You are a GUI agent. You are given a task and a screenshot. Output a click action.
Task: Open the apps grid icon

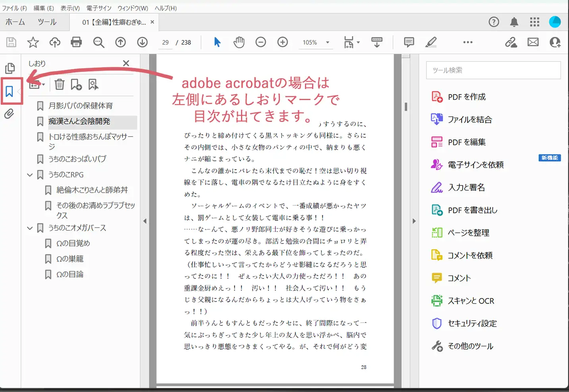(534, 22)
